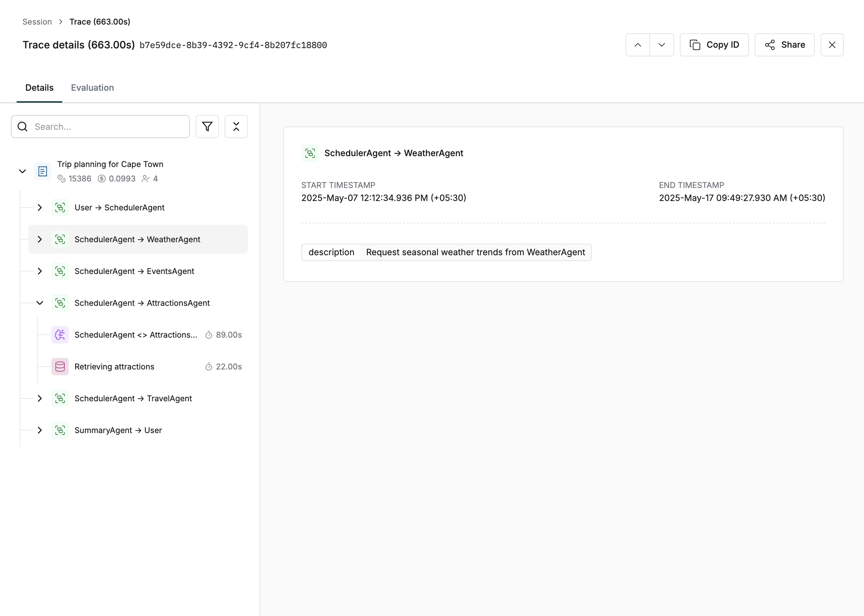Go to previous trace with up arrow

(x=638, y=45)
